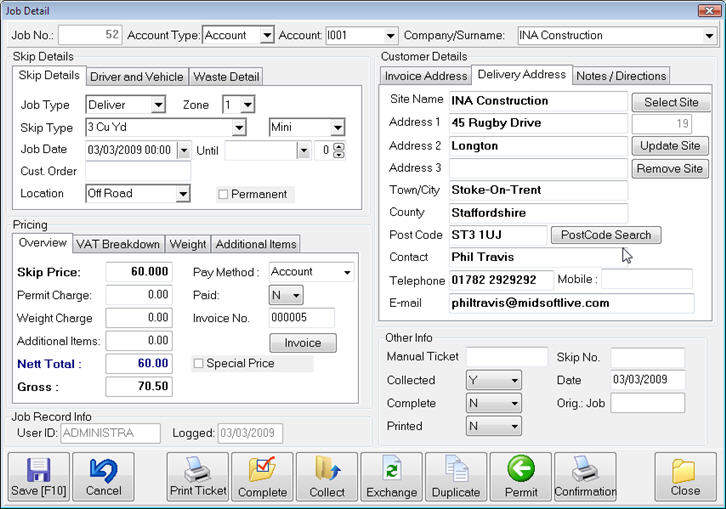Enable the Permanent checkbox
726x509 pixels.
point(223,194)
